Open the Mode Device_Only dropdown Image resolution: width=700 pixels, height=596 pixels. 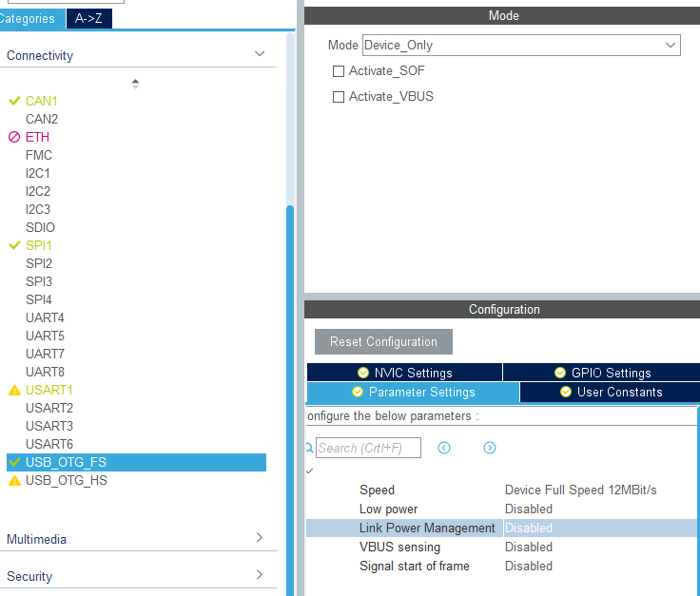521,45
